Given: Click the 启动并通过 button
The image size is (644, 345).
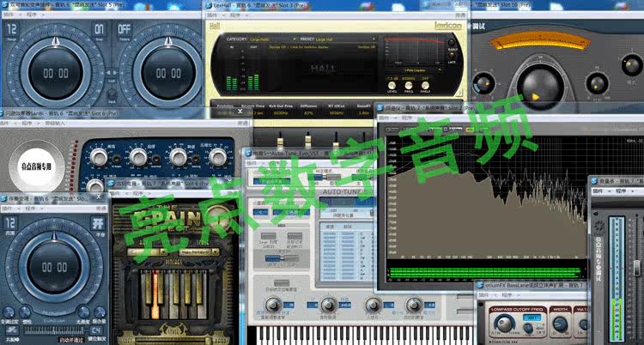Looking at the screenshot, I should 71,340.
